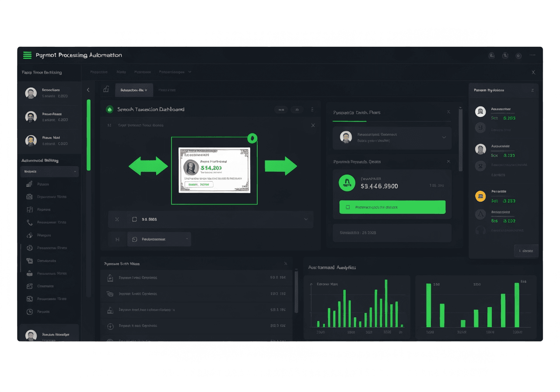Select the phone icon in the left sidebar
The height and width of the screenshot is (392, 560).
pyautogui.click(x=30, y=222)
